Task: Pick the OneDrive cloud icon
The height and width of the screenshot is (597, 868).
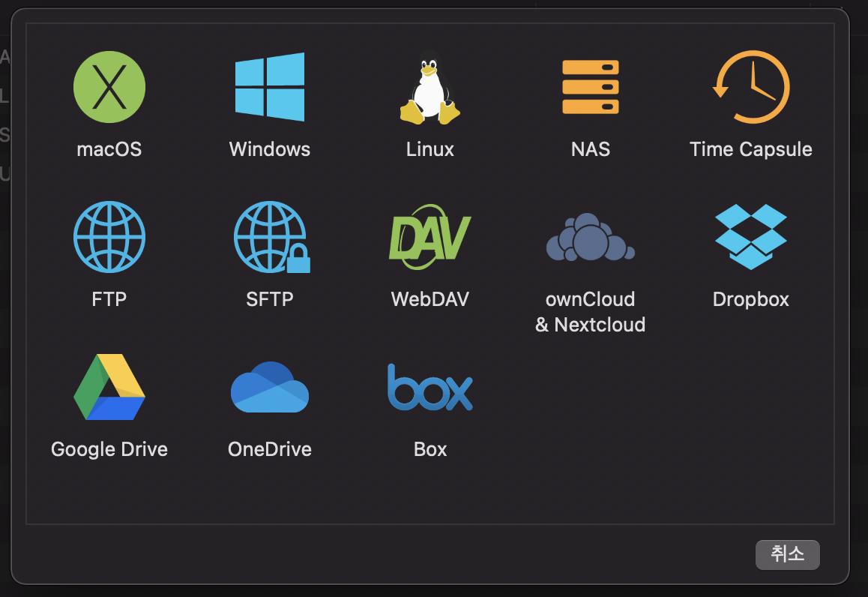Action: [270, 387]
